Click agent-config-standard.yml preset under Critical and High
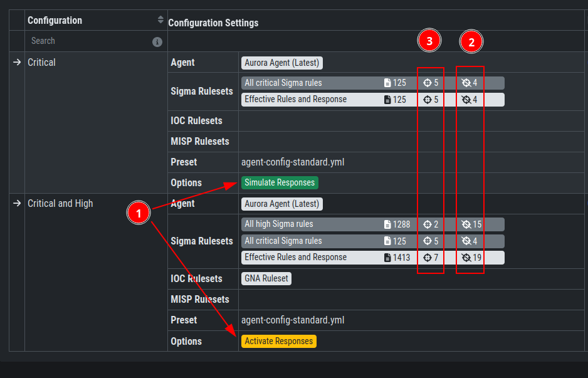 pyautogui.click(x=293, y=320)
